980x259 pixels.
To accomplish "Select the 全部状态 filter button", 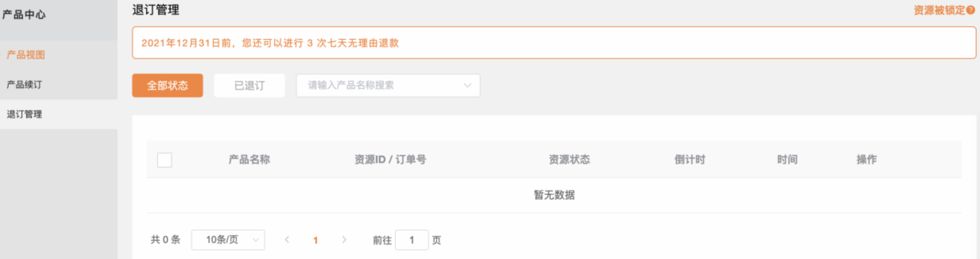I will 167,86.
